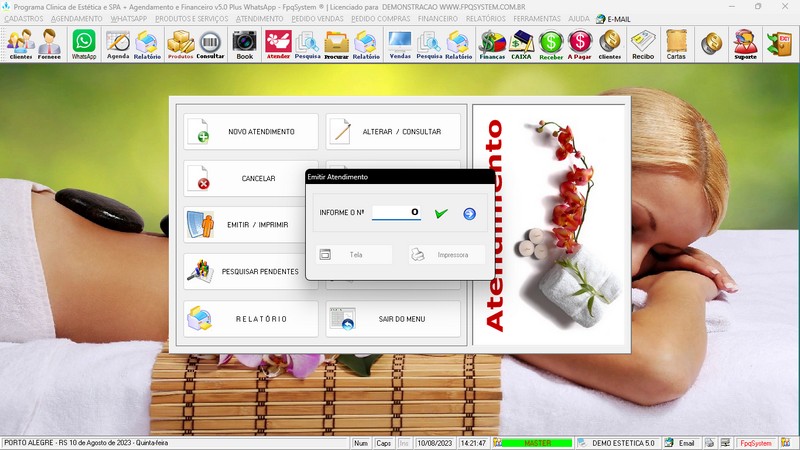Open Pesquisa icon next to Atender
Image resolution: width=800 pixels, height=450 pixels.
[x=307, y=44]
